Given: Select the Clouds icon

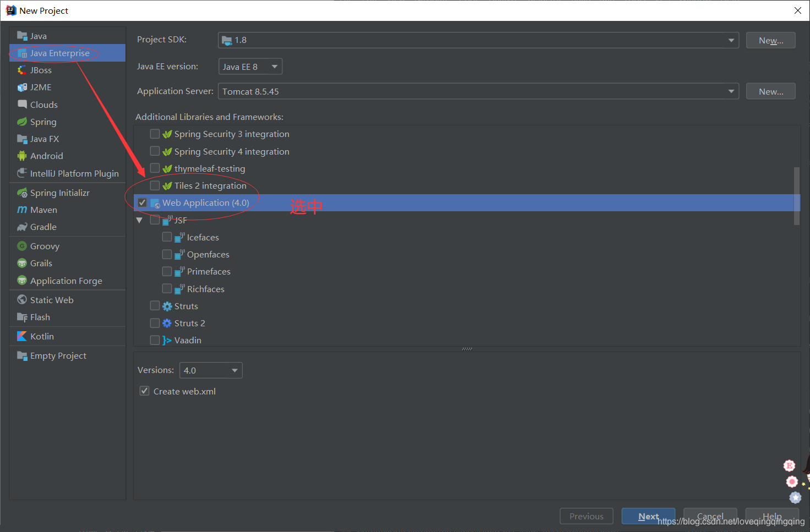Looking at the screenshot, I should (x=22, y=104).
